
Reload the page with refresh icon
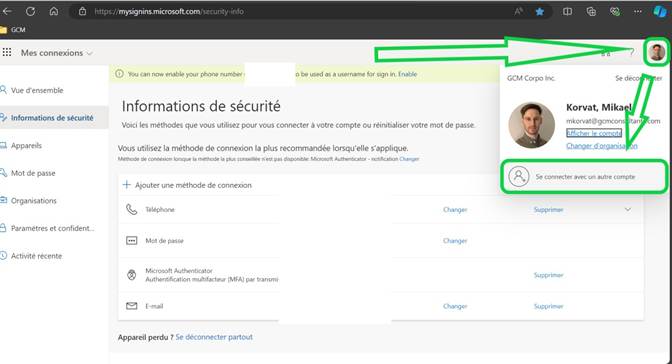[30, 11]
